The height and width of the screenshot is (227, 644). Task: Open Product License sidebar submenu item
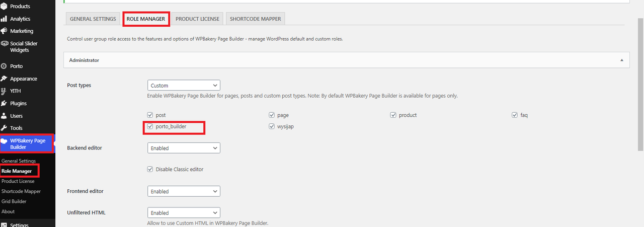[x=18, y=181]
